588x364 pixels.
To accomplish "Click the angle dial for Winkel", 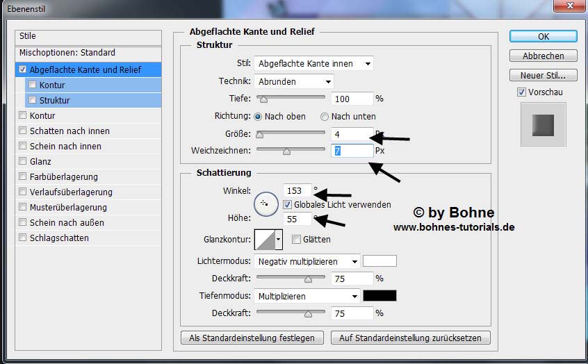I will [264, 204].
